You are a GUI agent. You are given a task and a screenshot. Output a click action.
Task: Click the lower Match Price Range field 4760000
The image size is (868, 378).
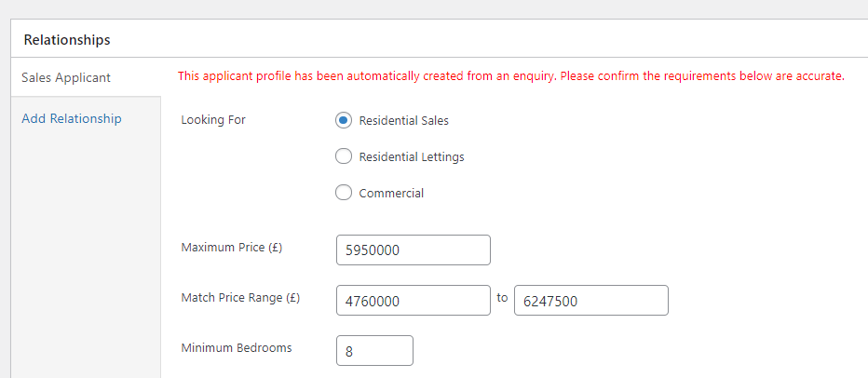click(x=413, y=301)
